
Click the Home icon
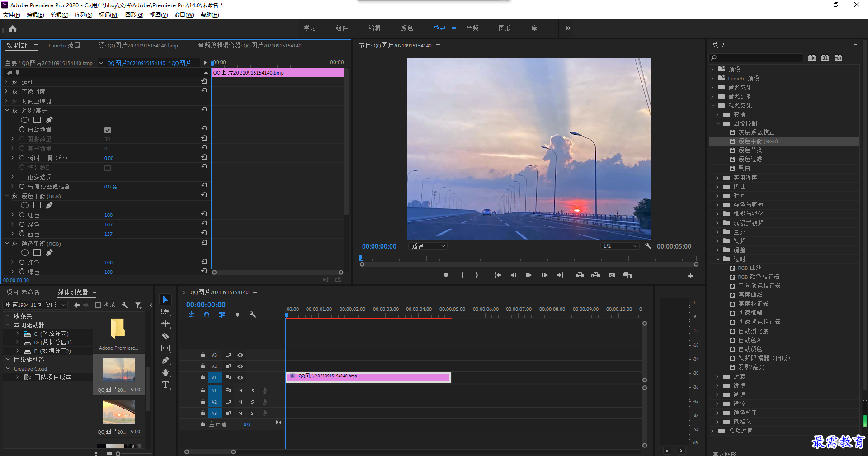[x=13, y=28]
